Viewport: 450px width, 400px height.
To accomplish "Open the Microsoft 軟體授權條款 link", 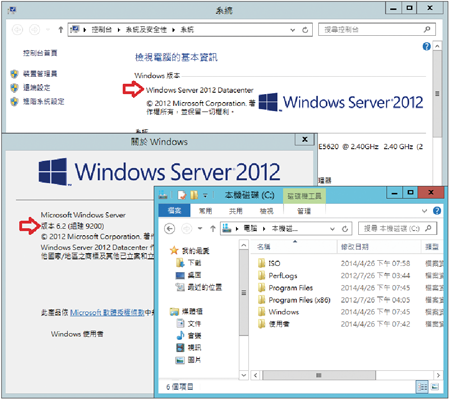I will pyautogui.click(x=107, y=313).
